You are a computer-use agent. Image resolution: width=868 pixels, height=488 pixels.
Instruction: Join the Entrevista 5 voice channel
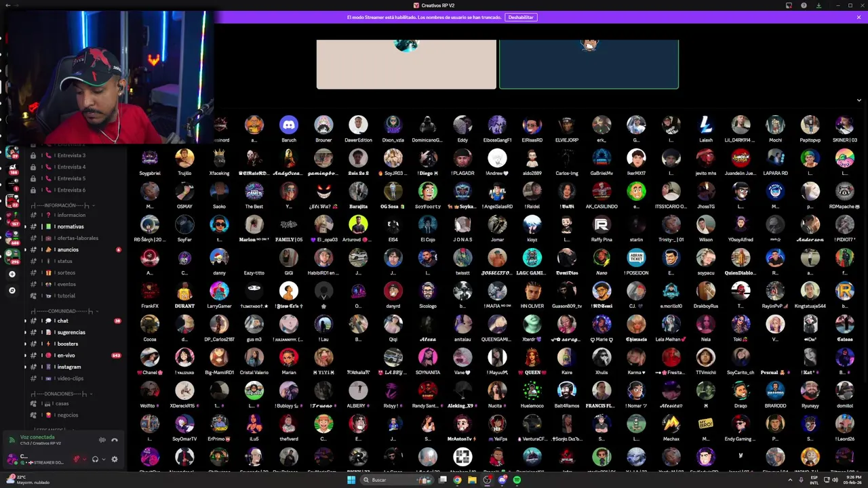pyautogui.click(x=71, y=178)
